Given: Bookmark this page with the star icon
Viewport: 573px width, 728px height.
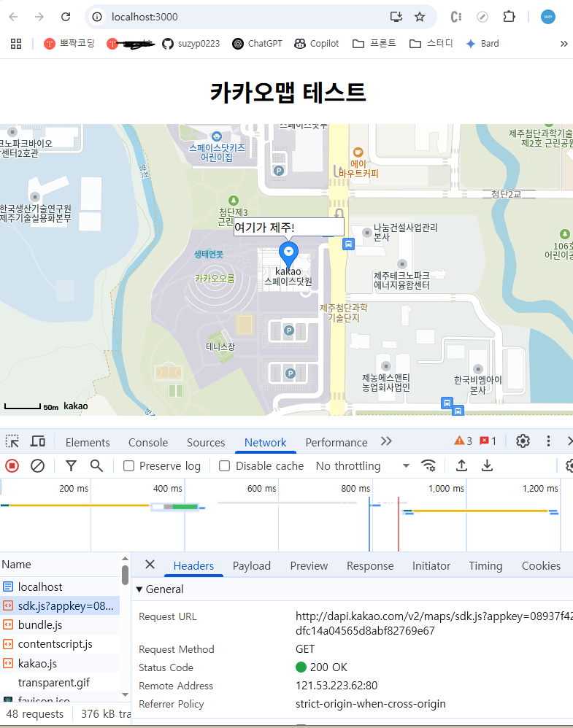Looking at the screenshot, I should [x=420, y=17].
